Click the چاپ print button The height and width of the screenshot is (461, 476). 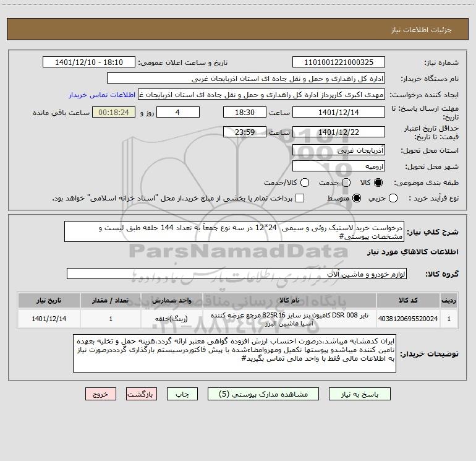(182, 394)
